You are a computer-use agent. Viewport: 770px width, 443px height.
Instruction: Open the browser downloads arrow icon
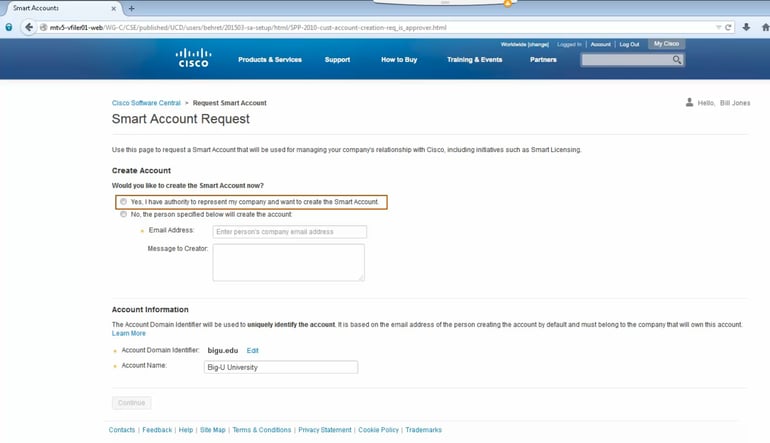point(746,27)
